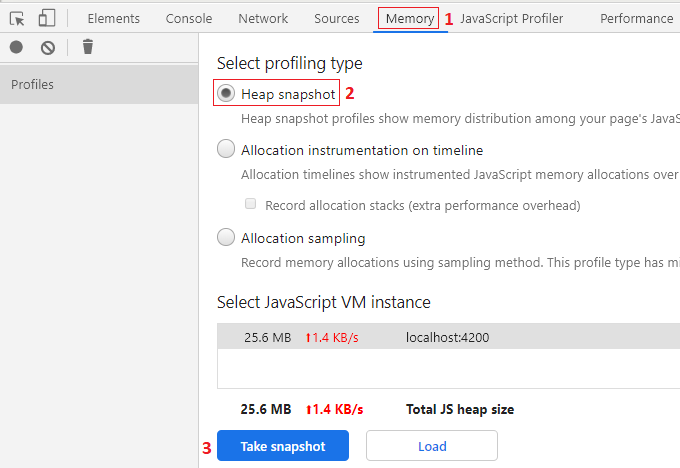Activate the inspect element picker icon
The image size is (680, 468).
[17, 19]
